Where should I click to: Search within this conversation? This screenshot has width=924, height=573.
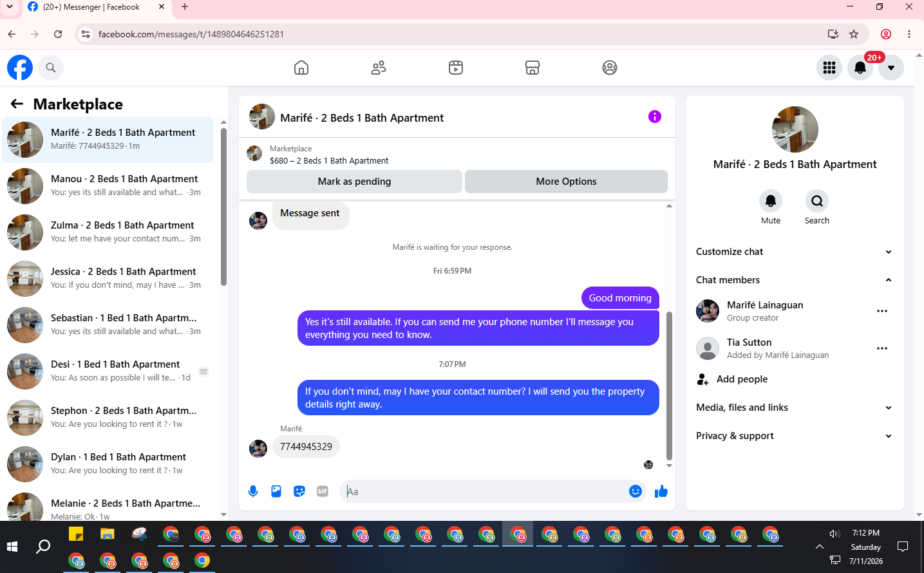(817, 201)
